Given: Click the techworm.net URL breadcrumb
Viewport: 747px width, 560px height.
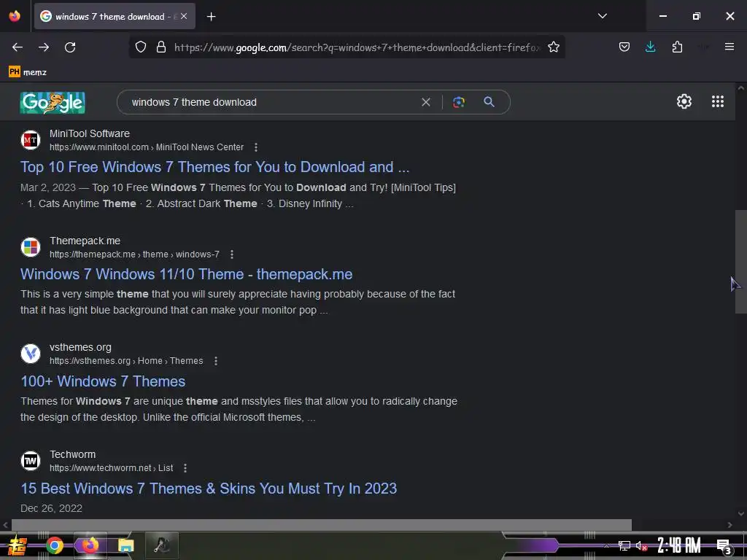Looking at the screenshot, I should click(111, 468).
